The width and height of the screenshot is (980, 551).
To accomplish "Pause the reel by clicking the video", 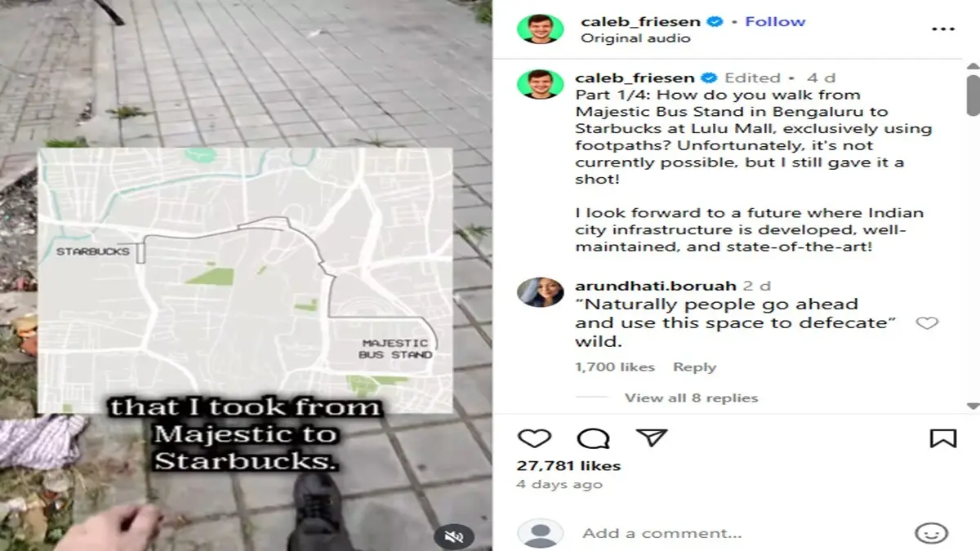I will click(245, 275).
